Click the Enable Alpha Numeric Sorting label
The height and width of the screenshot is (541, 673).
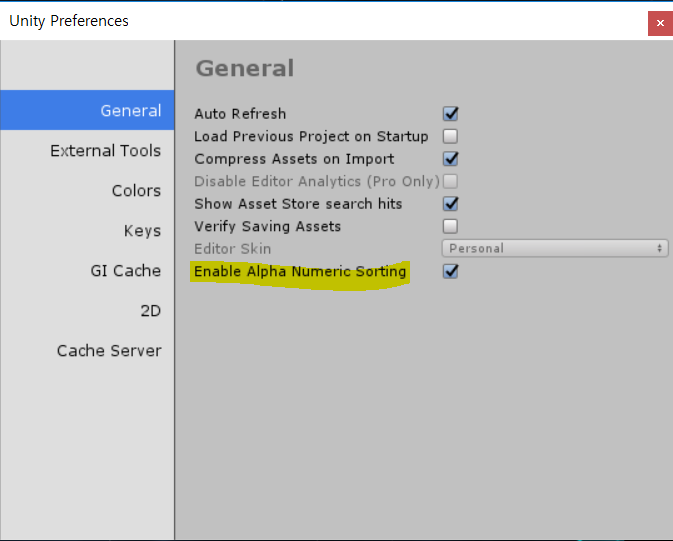pos(300,271)
